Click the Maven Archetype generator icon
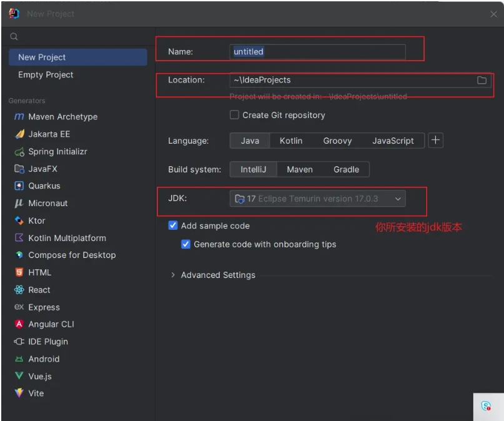The height and width of the screenshot is (421, 504). pos(19,117)
